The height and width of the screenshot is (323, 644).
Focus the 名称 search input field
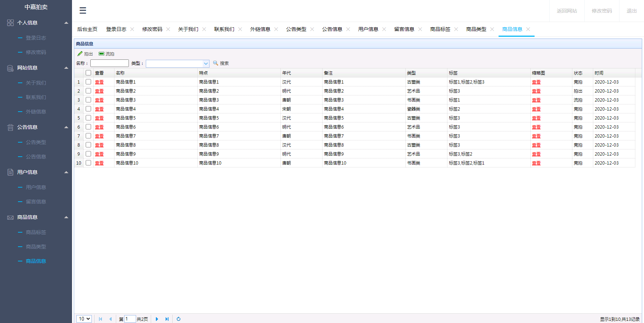tap(109, 63)
